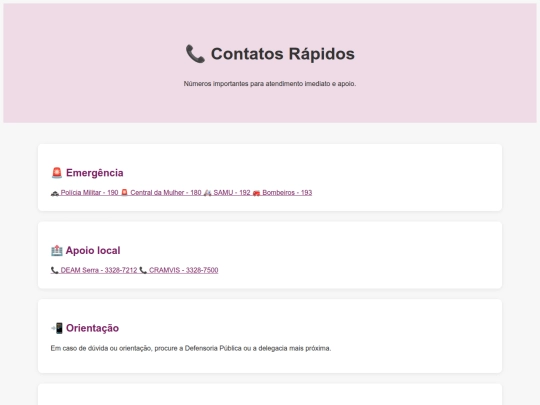The height and width of the screenshot is (405, 540).
Task: Click the Emergência section heading
Action: click(87, 173)
